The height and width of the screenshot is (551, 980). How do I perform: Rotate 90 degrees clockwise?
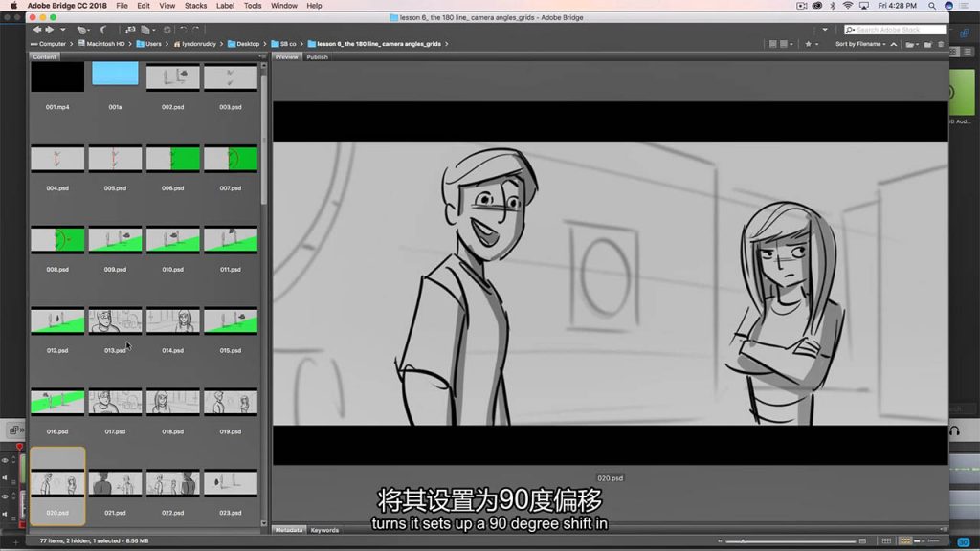195,30
